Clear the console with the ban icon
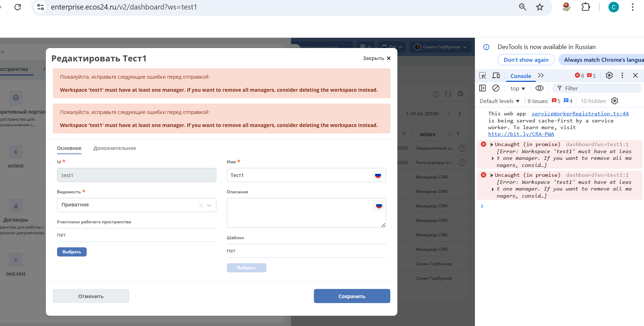The width and height of the screenshot is (644, 326). coord(496,88)
